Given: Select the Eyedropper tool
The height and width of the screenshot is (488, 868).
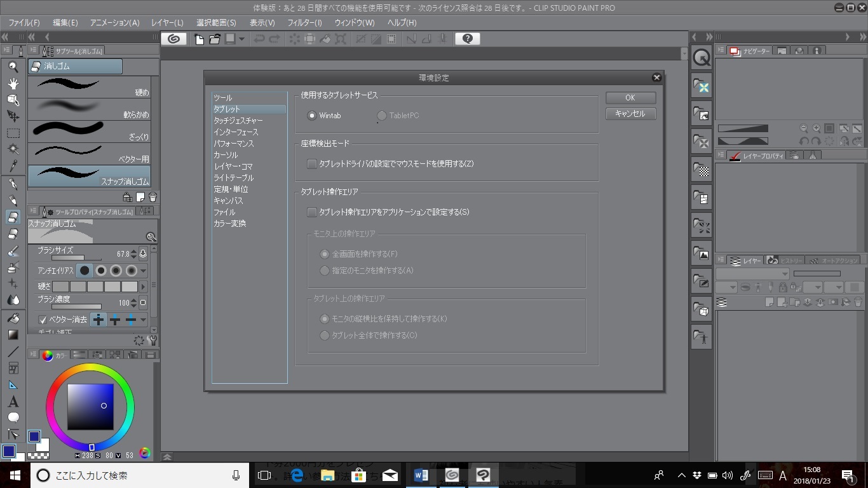Looking at the screenshot, I should point(13,166).
